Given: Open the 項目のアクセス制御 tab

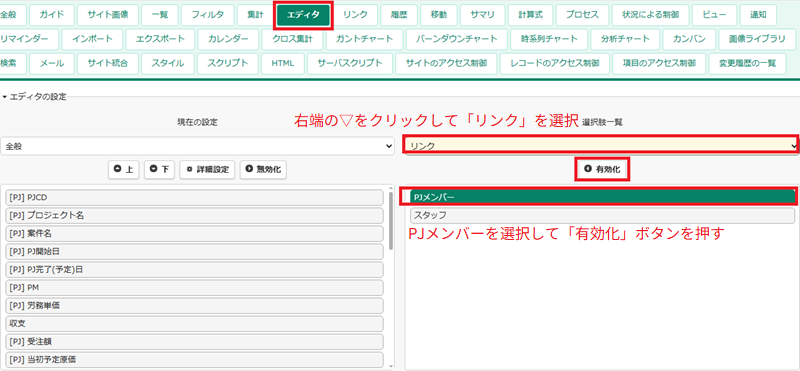Looking at the screenshot, I should point(660,63).
